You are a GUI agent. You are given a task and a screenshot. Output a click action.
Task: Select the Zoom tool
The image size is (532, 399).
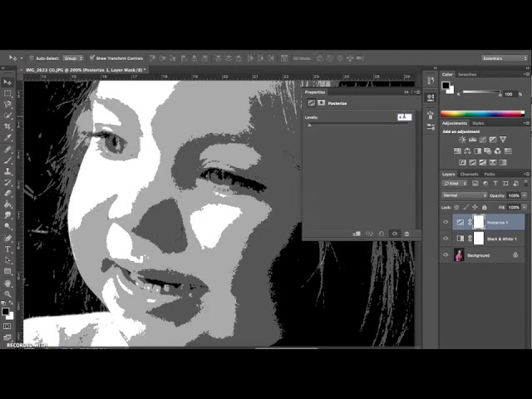click(x=7, y=294)
